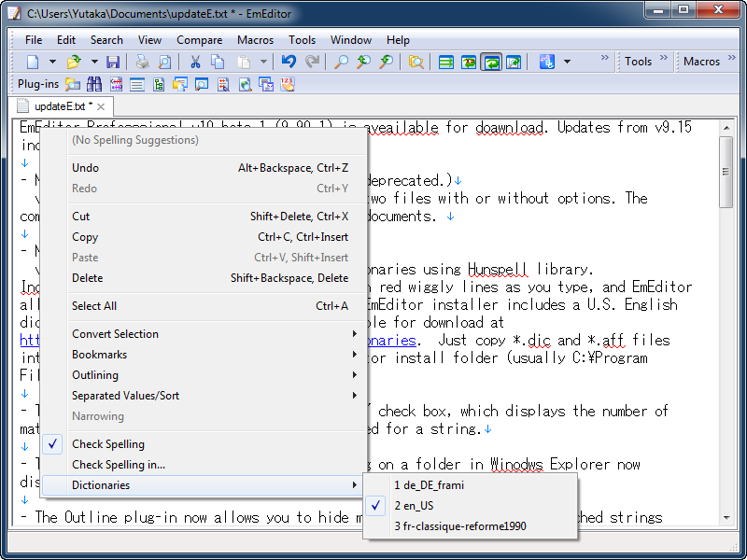Choose Delete from the context menu
Screen dimensions: 747x560
(204, 277)
